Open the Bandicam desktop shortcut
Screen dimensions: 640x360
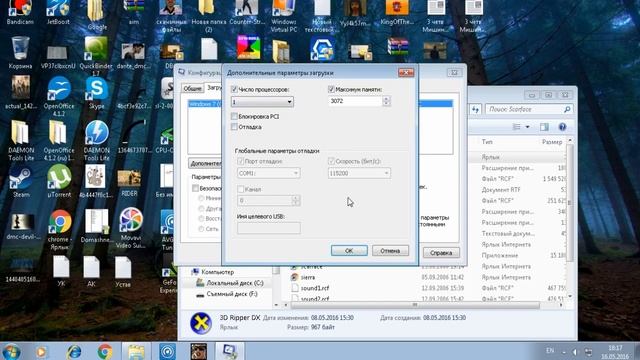click(20, 12)
